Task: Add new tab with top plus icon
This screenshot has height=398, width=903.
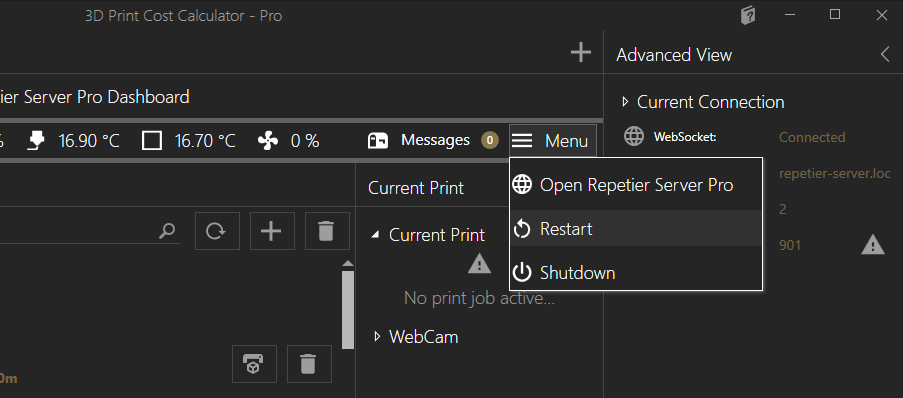Action: pos(580,52)
